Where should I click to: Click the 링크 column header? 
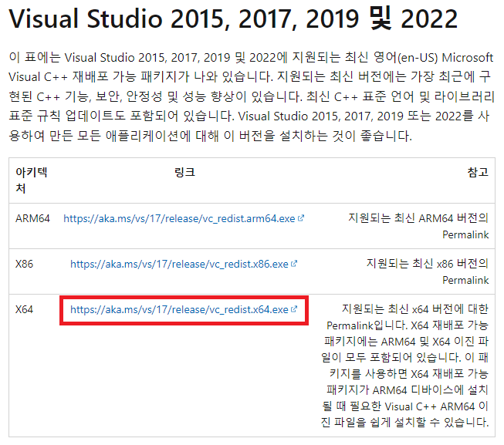coord(184,173)
